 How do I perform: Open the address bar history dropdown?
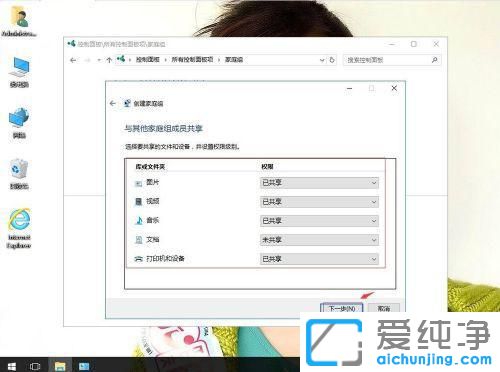coord(322,60)
